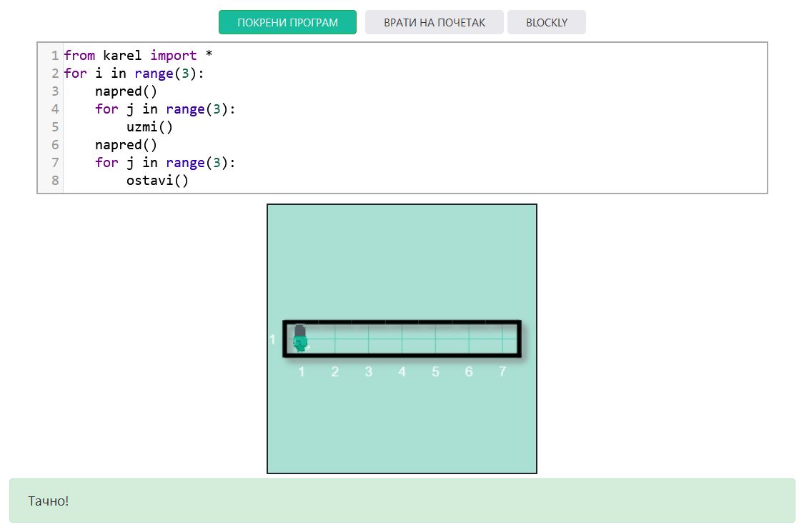Click row label 1 left of the grid

272,339
